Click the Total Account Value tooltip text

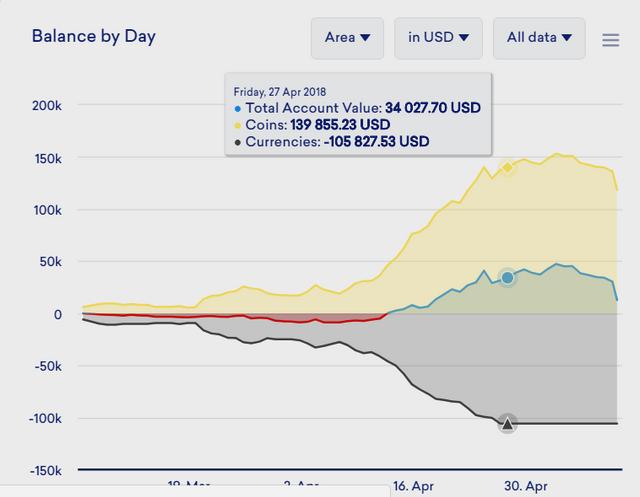(313, 108)
